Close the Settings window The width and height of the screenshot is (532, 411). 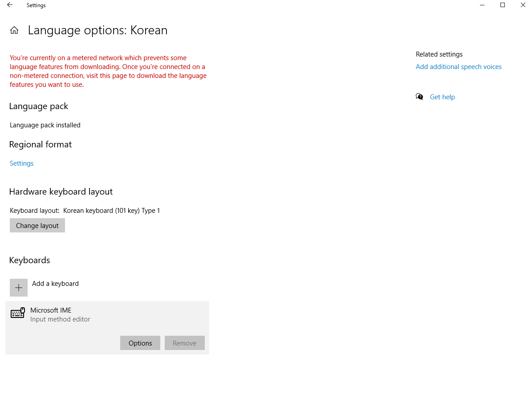[x=523, y=5]
